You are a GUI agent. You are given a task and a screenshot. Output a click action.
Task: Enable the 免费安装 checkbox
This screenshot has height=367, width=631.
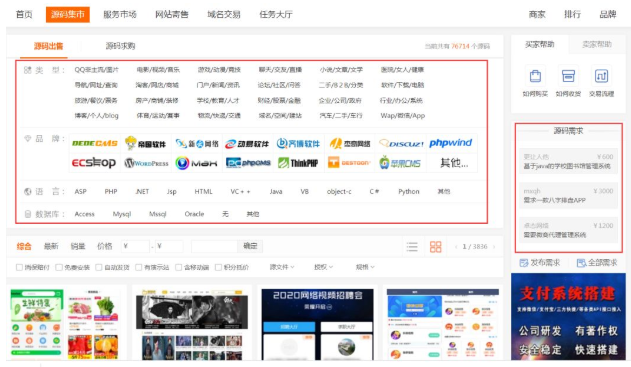click(x=59, y=267)
